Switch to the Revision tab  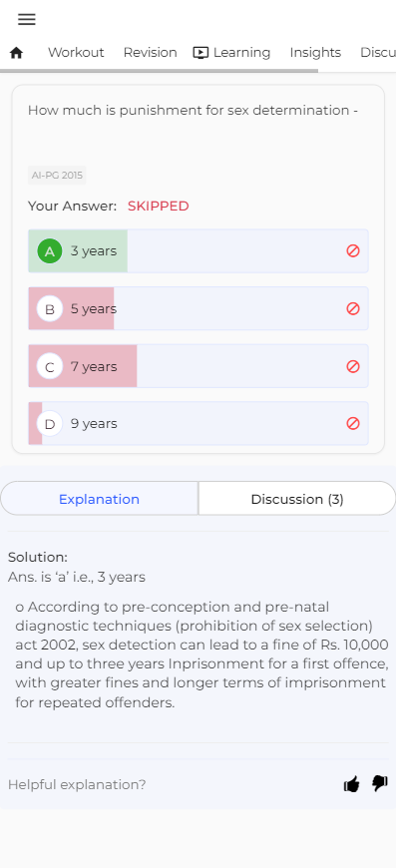click(150, 53)
